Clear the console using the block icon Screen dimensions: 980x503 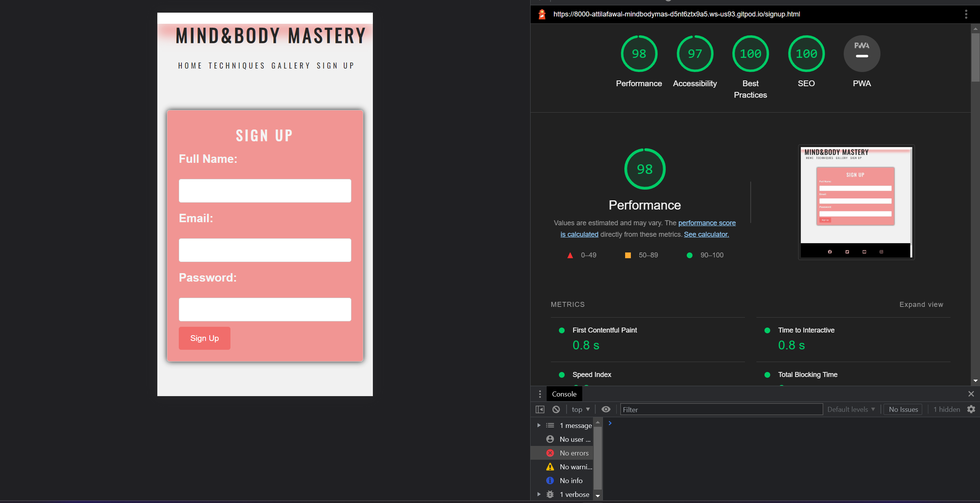[556, 409]
